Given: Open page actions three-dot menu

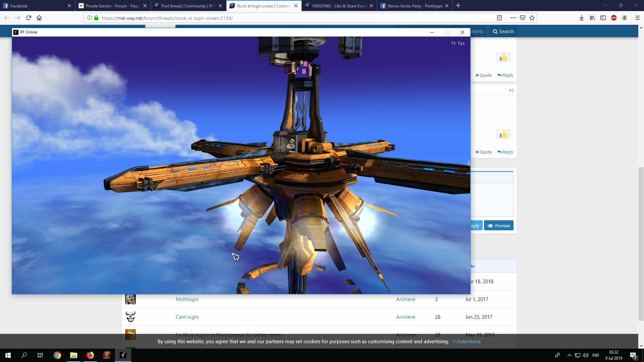Looking at the screenshot, I should click(513, 18).
